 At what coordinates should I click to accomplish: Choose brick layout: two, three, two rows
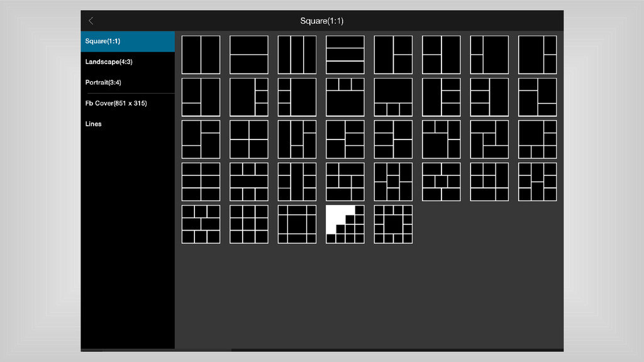click(x=441, y=182)
